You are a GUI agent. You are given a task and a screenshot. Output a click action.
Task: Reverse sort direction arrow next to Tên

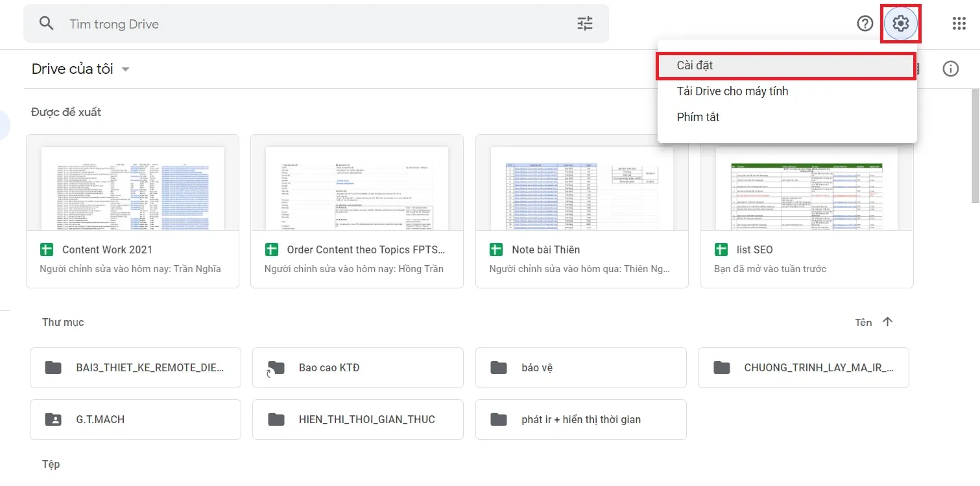click(888, 322)
